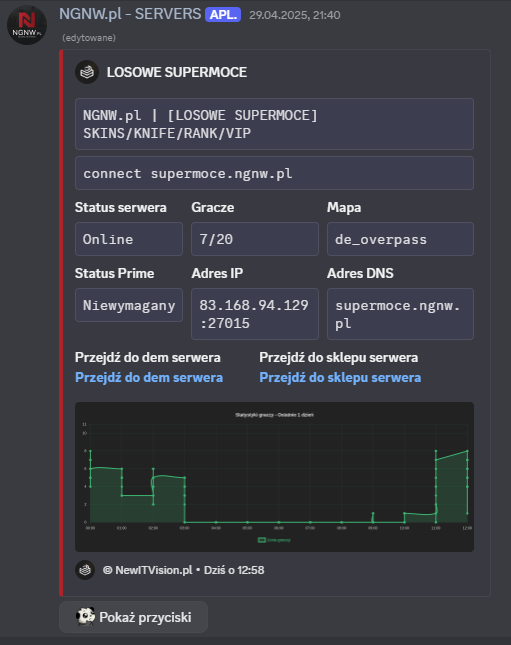Click the server name code block with SKINS/KNIFE/RANK/VIP

point(274,124)
